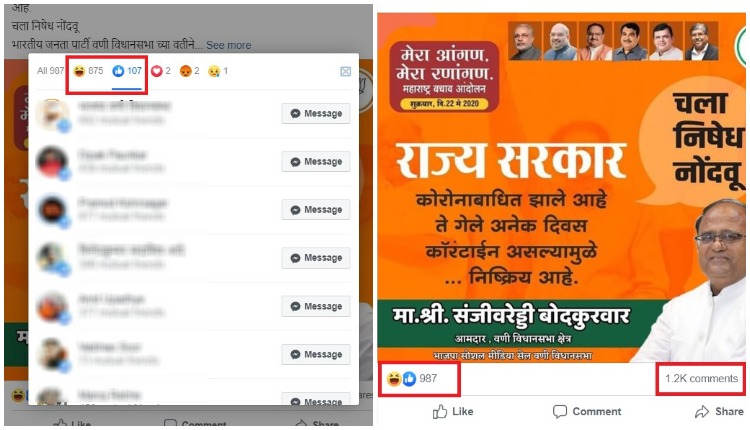Select the Haha reactions tab showing 875

(x=88, y=71)
